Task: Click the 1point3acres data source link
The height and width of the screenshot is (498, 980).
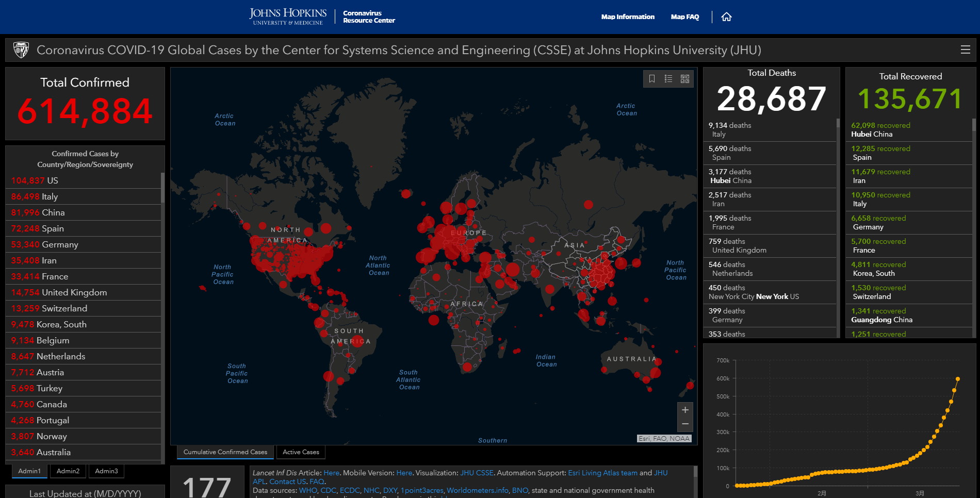Action: click(422, 490)
